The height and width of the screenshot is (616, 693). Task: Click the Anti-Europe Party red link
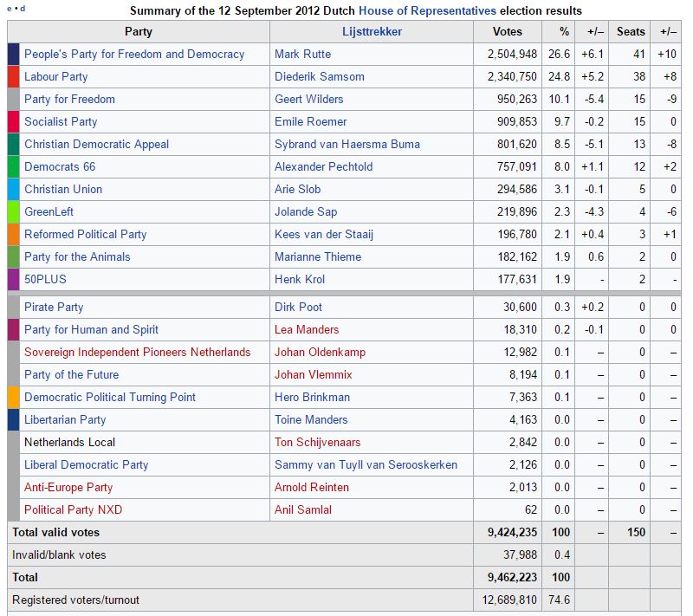pos(68,488)
